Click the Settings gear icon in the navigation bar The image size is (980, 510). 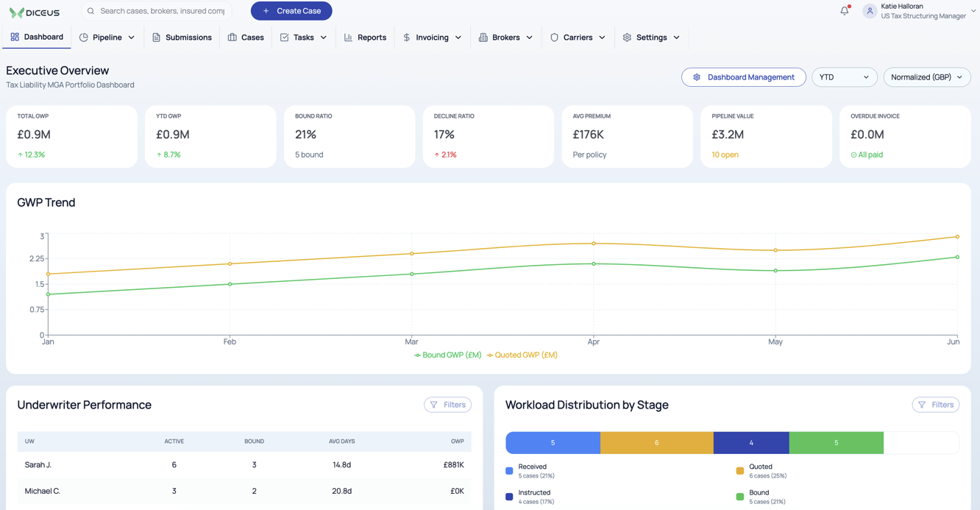[x=627, y=38]
